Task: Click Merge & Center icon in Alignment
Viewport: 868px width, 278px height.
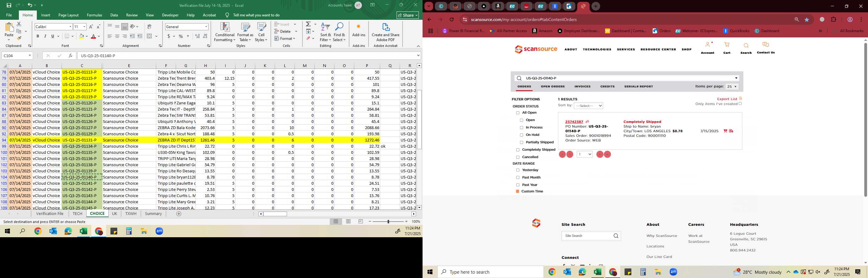Action: [150, 36]
